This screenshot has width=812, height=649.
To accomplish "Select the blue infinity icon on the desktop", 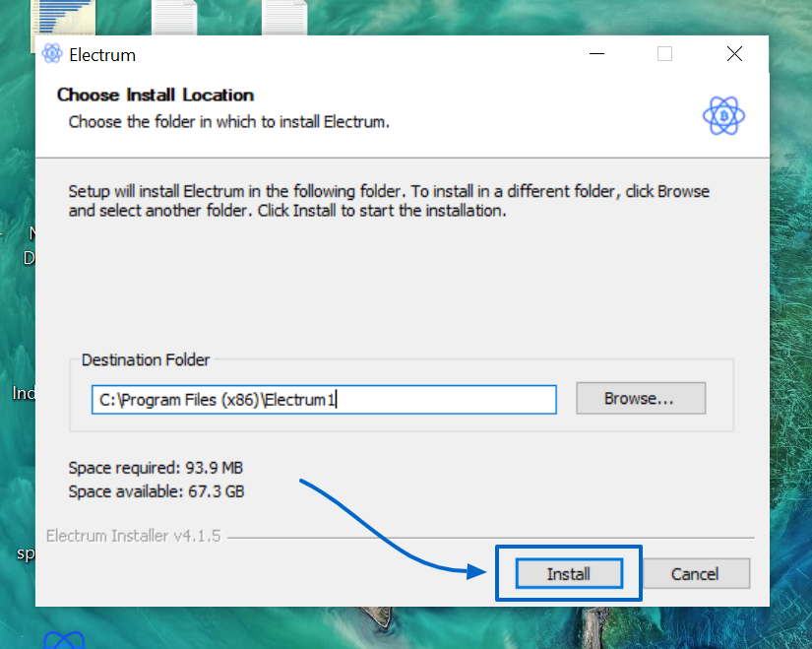I will [x=64, y=640].
